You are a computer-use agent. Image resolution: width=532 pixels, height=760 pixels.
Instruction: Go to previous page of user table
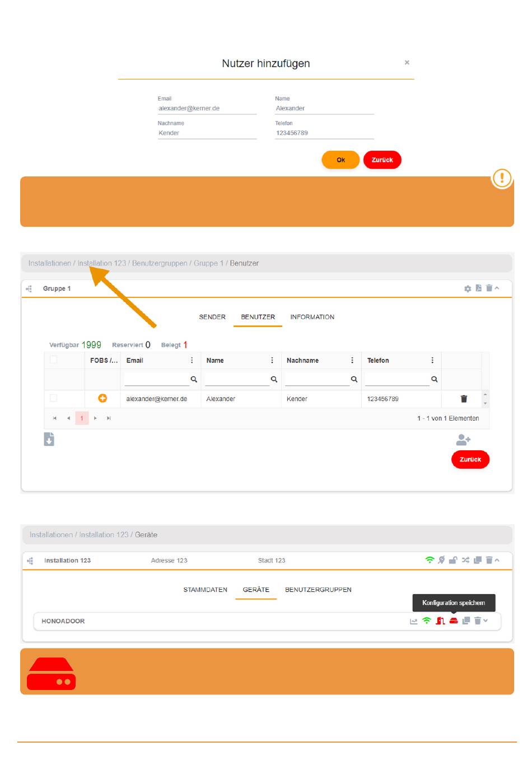(x=68, y=418)
